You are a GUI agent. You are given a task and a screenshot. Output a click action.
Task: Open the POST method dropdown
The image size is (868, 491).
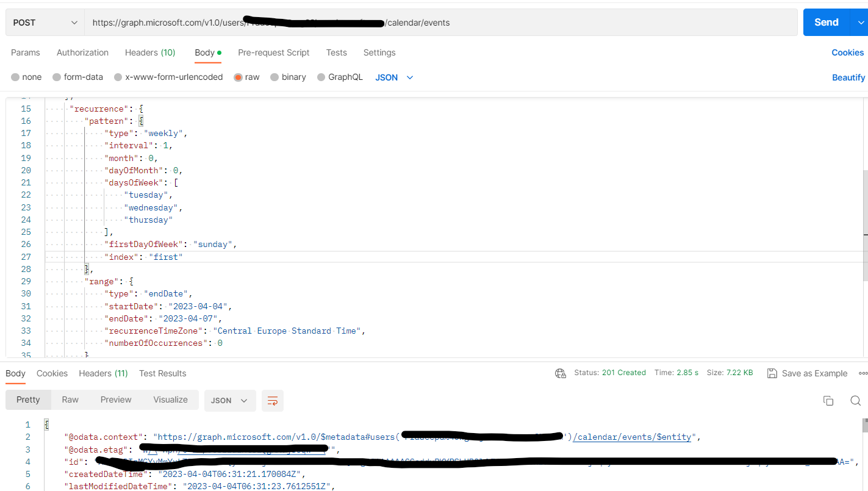[45, 22]
